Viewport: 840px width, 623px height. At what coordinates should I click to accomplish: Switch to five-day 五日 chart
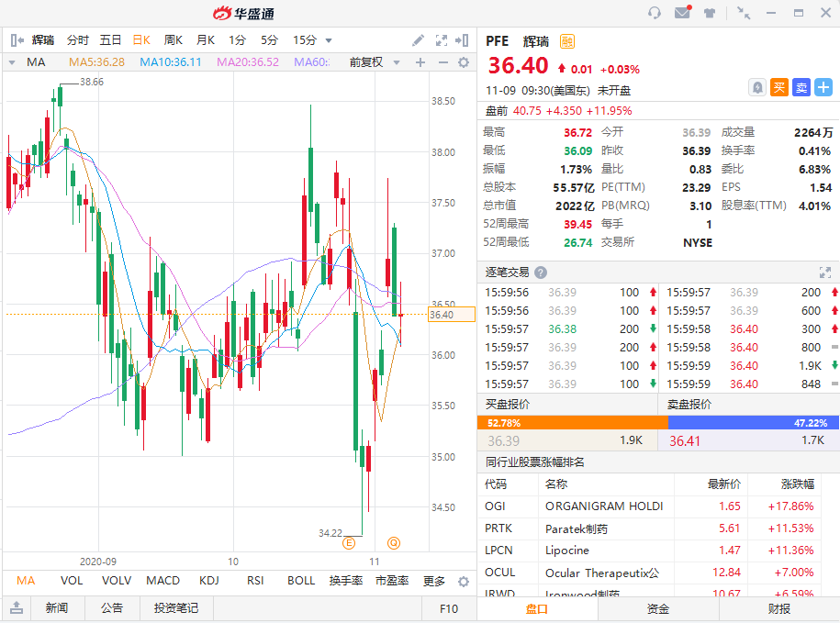point(110,40)
